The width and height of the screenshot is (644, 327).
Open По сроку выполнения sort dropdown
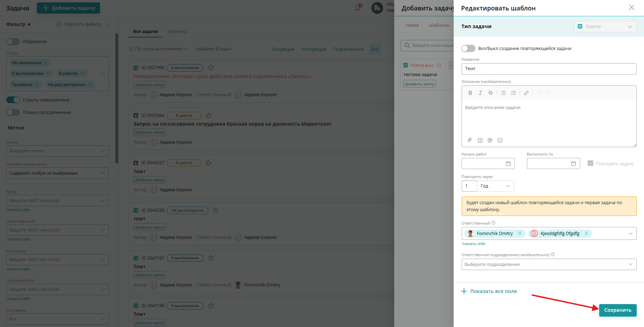[x=158, y=49]
